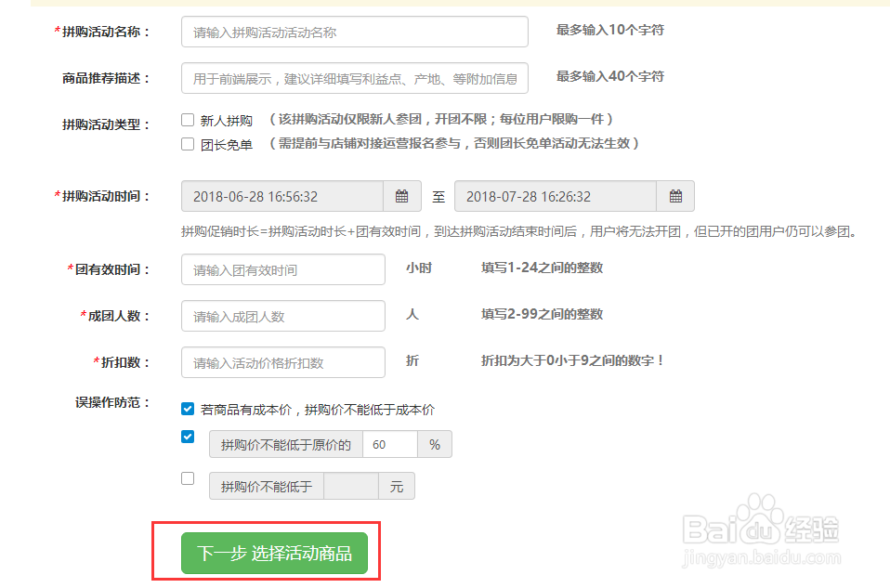Click hint 填写2-99之间的整数
The image size is (890, 588).
[x=542, y=314]
